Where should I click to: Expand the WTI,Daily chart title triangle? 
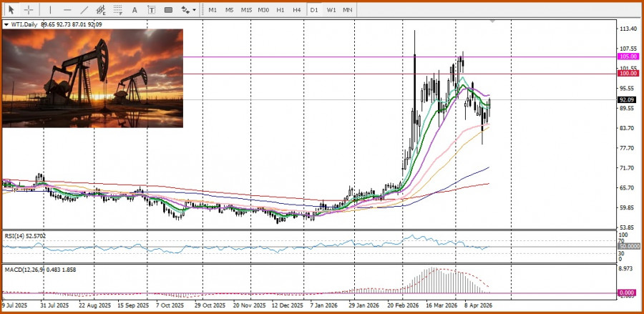[6, 24]
